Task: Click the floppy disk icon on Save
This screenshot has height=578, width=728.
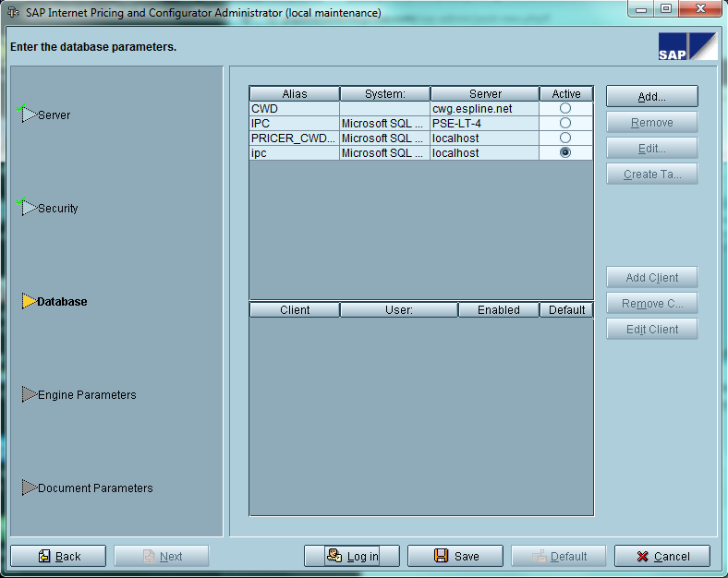Action: 441,555
